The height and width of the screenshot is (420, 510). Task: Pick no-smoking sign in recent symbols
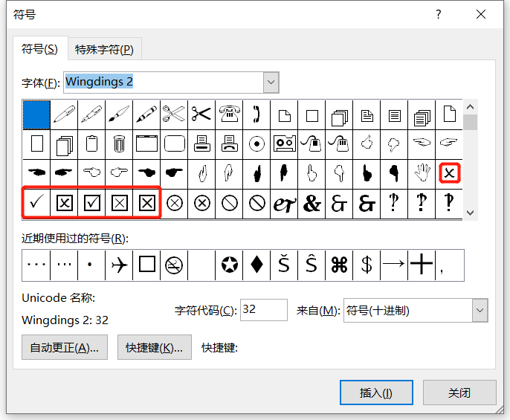point(174,265)
